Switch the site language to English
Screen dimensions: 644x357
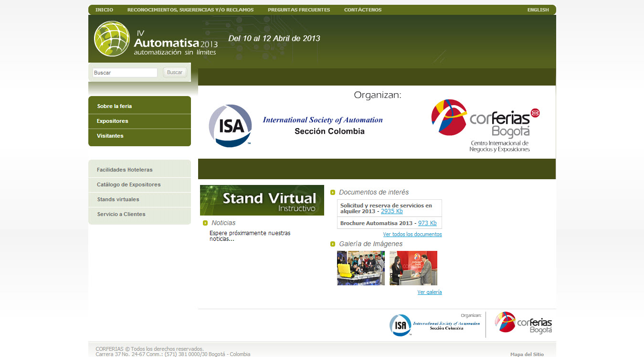(x=538, y=10)
